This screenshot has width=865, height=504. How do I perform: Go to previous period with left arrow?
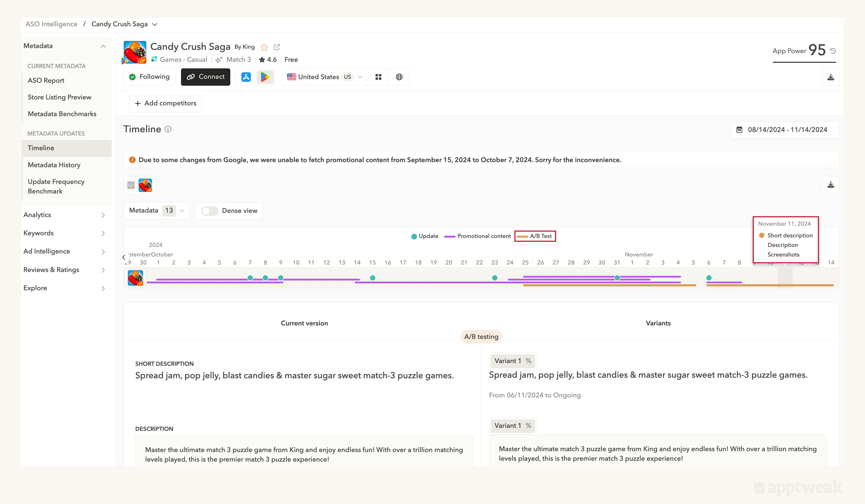point(124,257)
